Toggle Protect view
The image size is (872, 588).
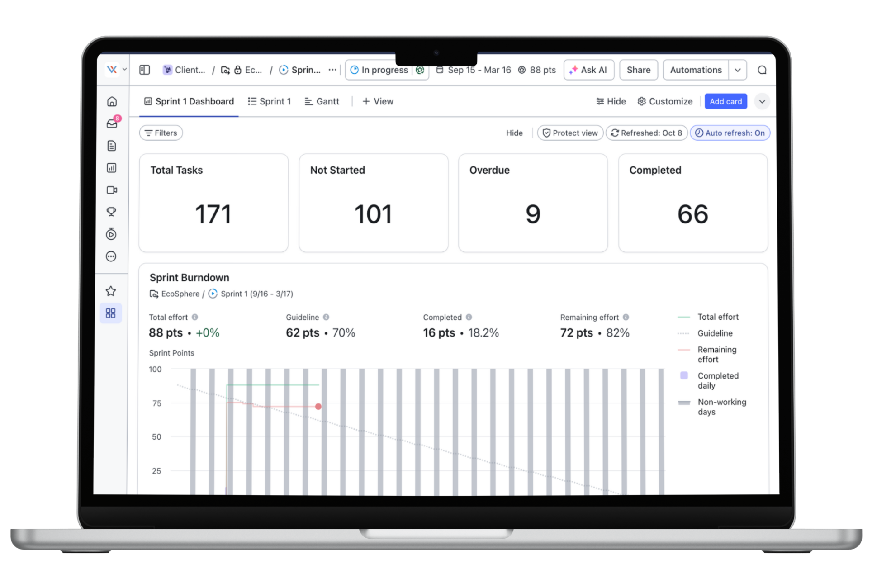[570, 133]
